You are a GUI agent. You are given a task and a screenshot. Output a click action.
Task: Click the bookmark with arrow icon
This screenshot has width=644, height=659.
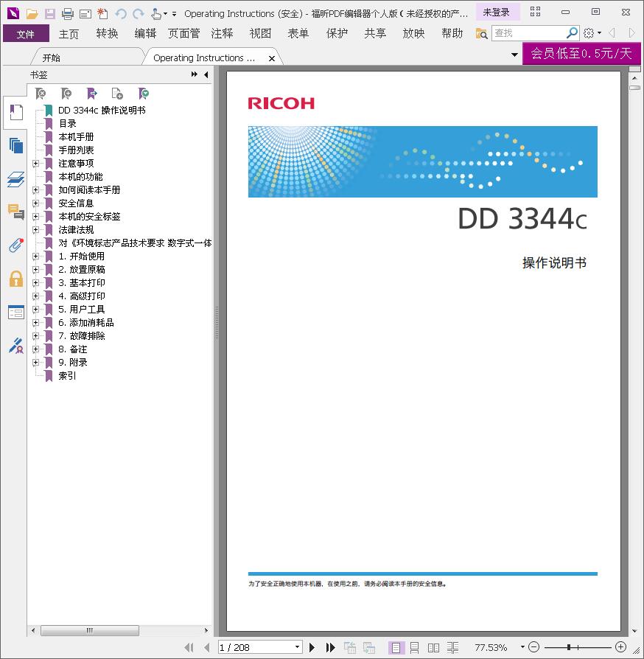pyautogui.click(x=91, y=94)
